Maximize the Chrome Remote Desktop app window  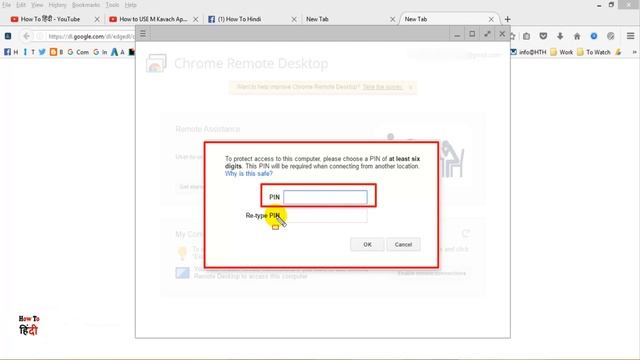click(472, 34)
